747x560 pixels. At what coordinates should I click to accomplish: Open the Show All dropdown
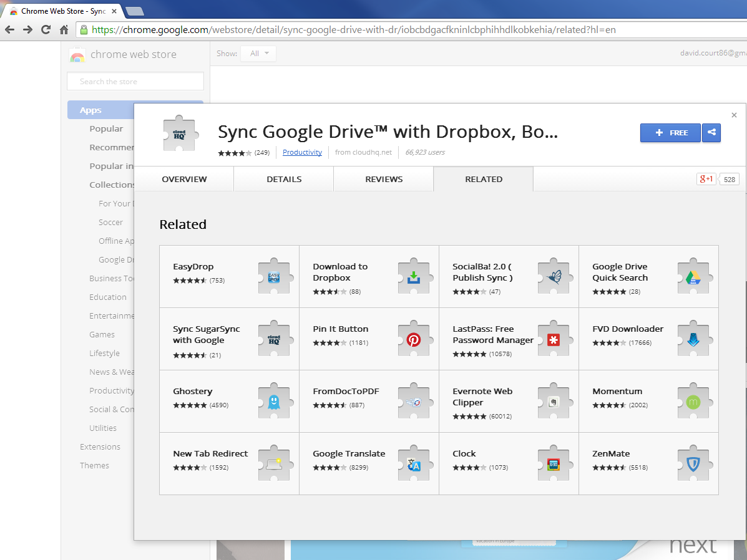pyautogui.click(x=258, y=54)
